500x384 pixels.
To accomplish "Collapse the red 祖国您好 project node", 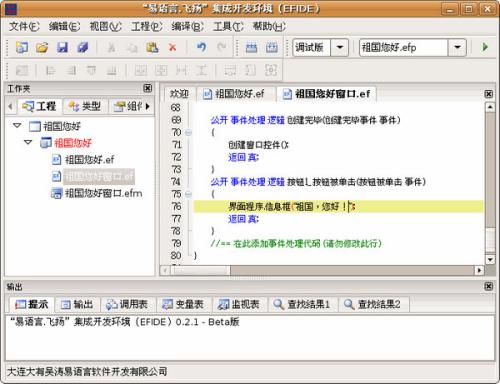I will tap(28, 143).
